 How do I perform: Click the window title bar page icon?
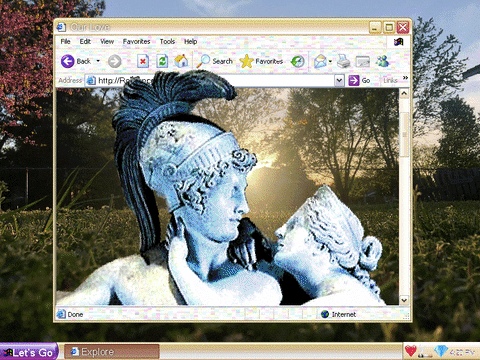click(x=61, y=27)
